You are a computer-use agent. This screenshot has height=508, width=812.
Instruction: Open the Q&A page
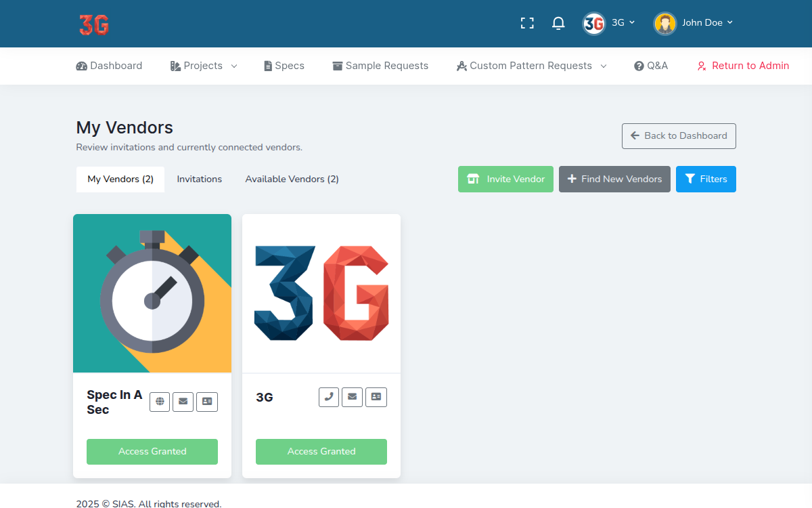(651, 66)
